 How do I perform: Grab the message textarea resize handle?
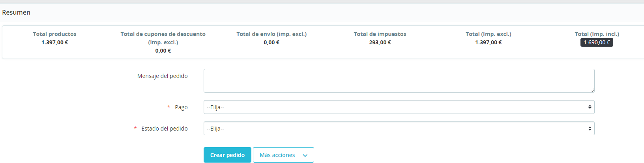(592, 90)
